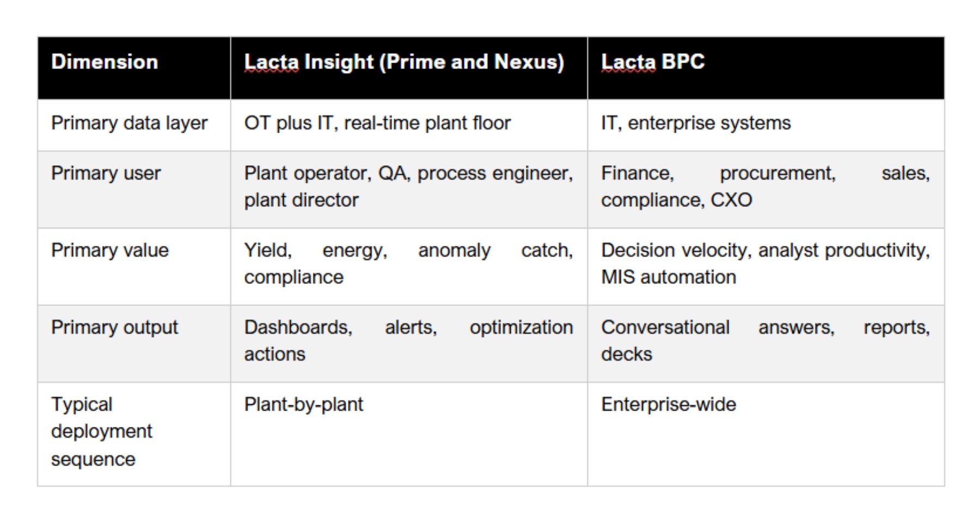
Task: Click the Plant-by-plant cell
Action: (303, 405)
